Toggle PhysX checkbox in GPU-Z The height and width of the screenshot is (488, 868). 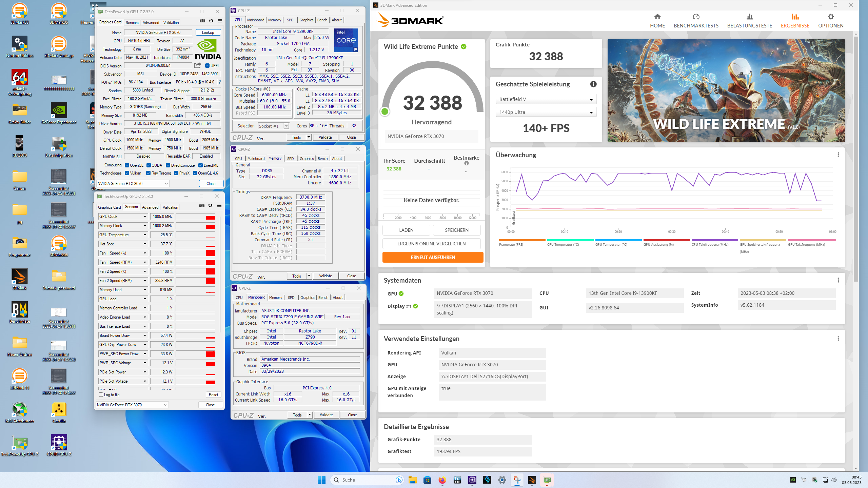[176, 173]
